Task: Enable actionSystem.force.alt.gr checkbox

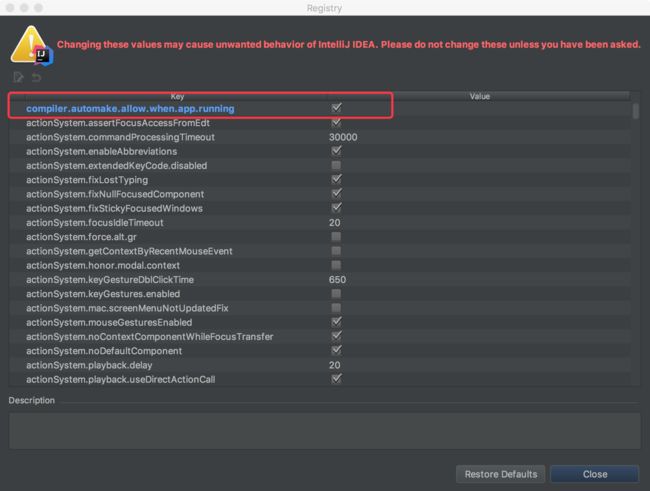Action: pyautogui.click(x=336, y=236)
